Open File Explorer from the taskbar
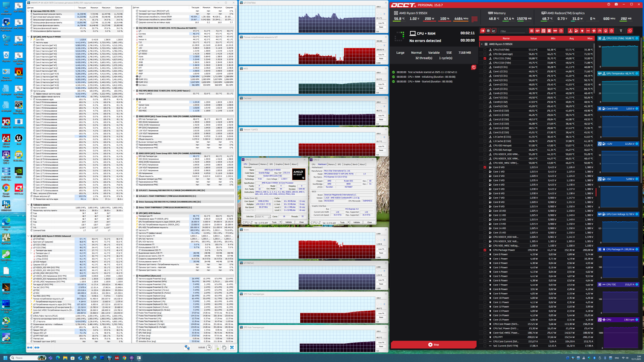The width and height of the screenshot is (644, 362). click(65, 358)
